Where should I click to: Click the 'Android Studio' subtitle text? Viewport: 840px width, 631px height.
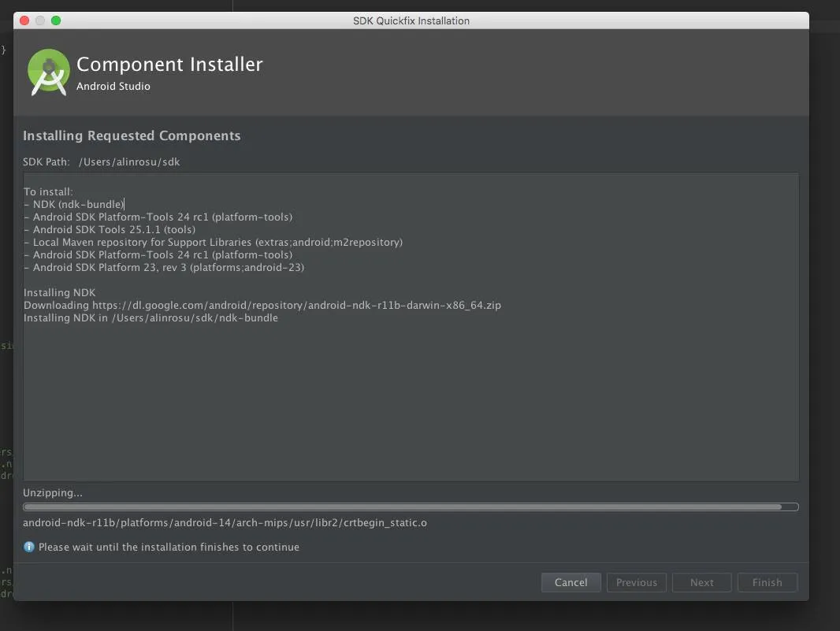[x=113, y=86]
